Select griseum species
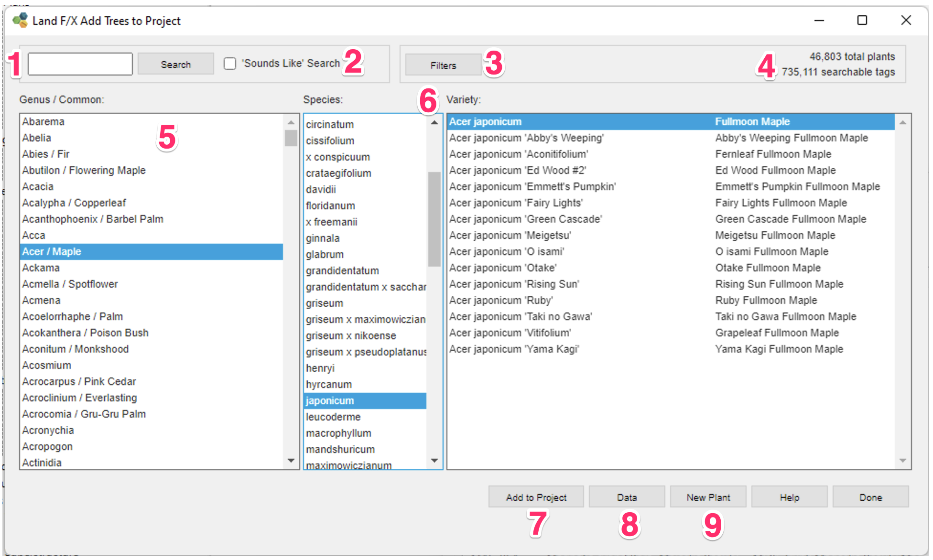 [365, 303]
